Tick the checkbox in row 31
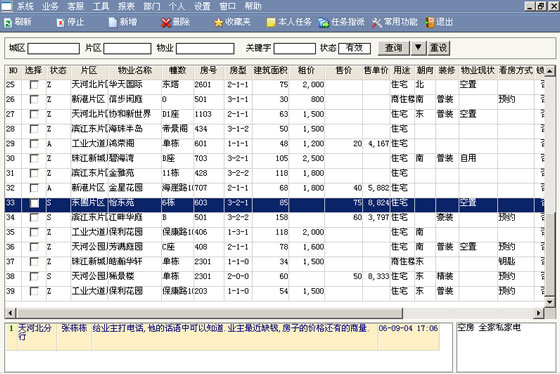Screen dimensions: 560x374 point(34,173)
